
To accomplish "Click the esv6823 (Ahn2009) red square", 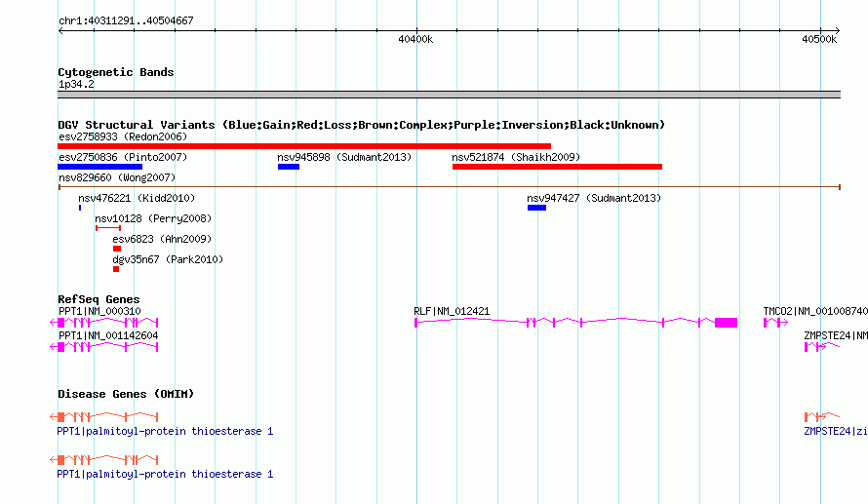I will 117,249.
